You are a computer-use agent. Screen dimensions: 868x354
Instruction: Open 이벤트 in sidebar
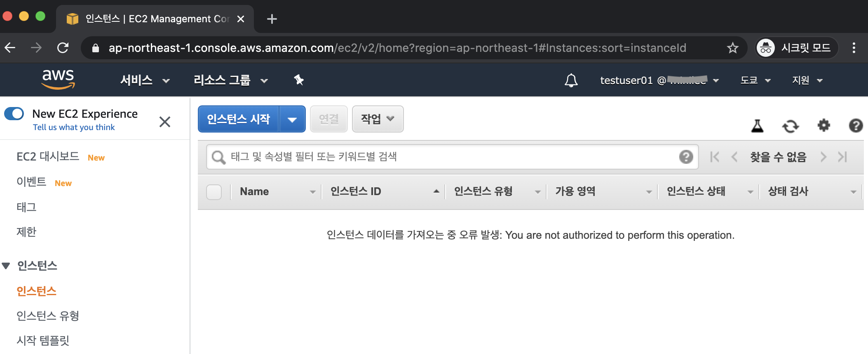click(31, 182)
